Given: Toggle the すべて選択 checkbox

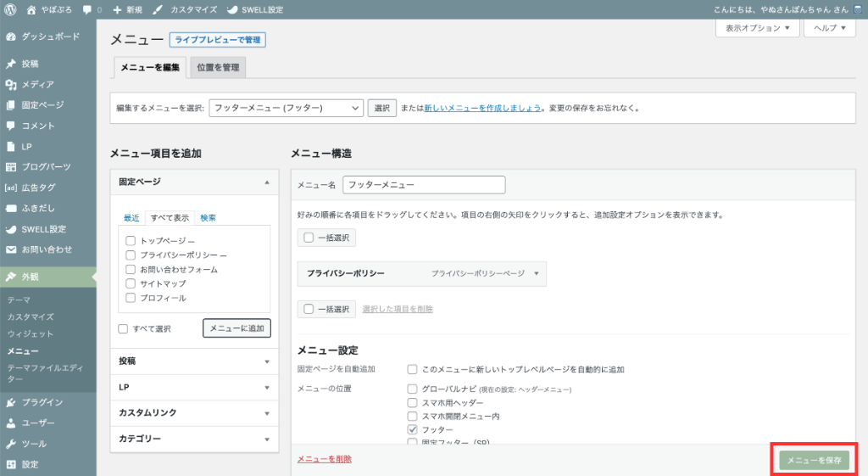Looking at the screenshot, I should 123,329.
